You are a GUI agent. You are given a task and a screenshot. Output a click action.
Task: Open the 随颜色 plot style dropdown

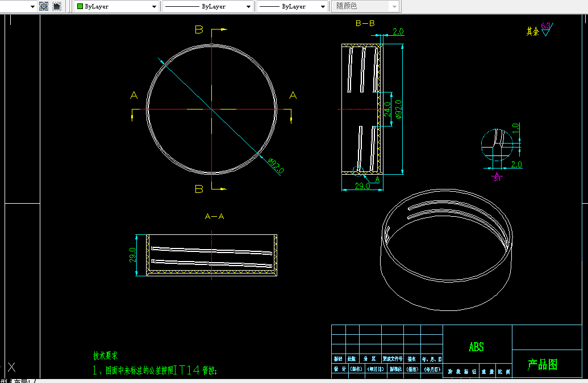394,7
